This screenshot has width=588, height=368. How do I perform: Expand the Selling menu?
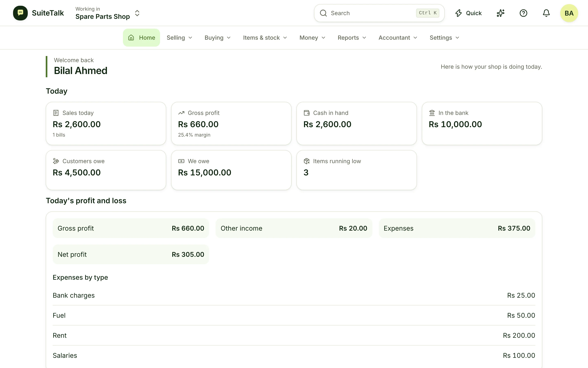(179, 38)
